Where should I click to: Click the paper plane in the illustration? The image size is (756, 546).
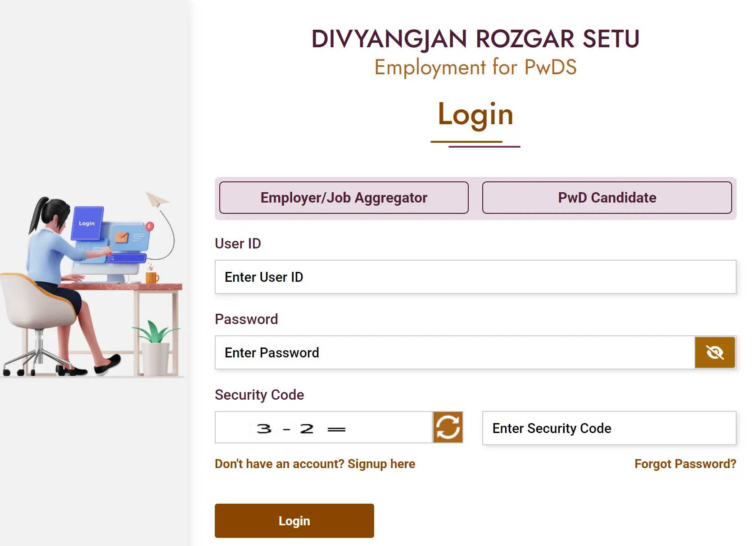coord(156,199)
